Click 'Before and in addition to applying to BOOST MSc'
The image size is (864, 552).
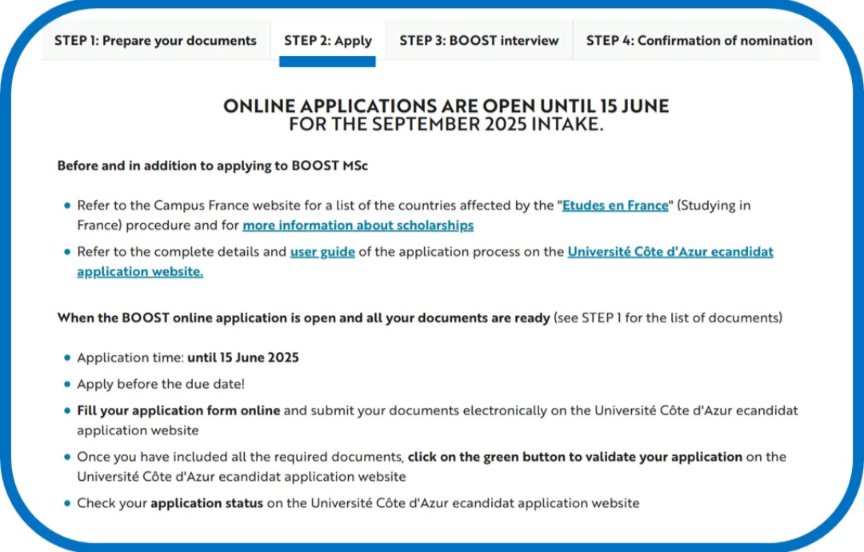pyautogui.click(x=212, y=166)
